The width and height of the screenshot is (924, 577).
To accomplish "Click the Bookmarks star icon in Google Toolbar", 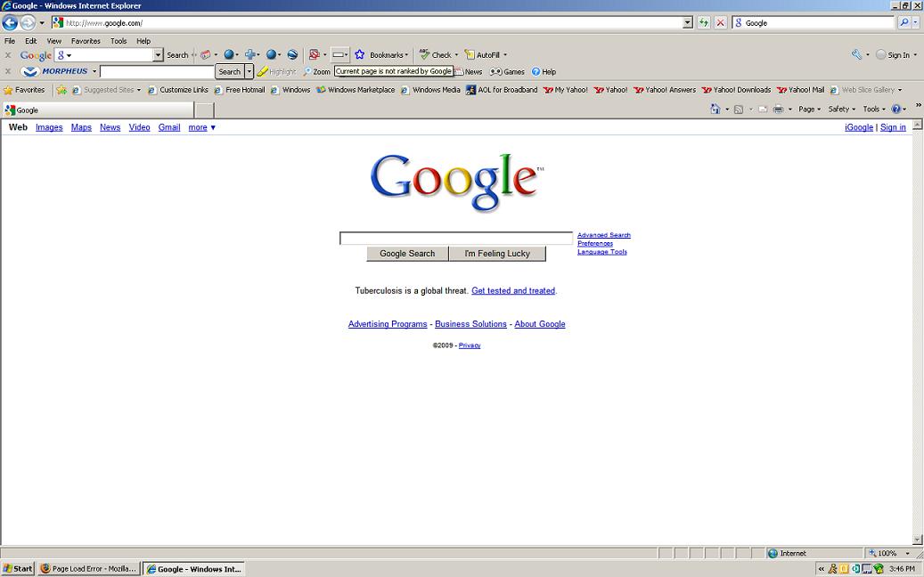I will click(x=359, y=54).
